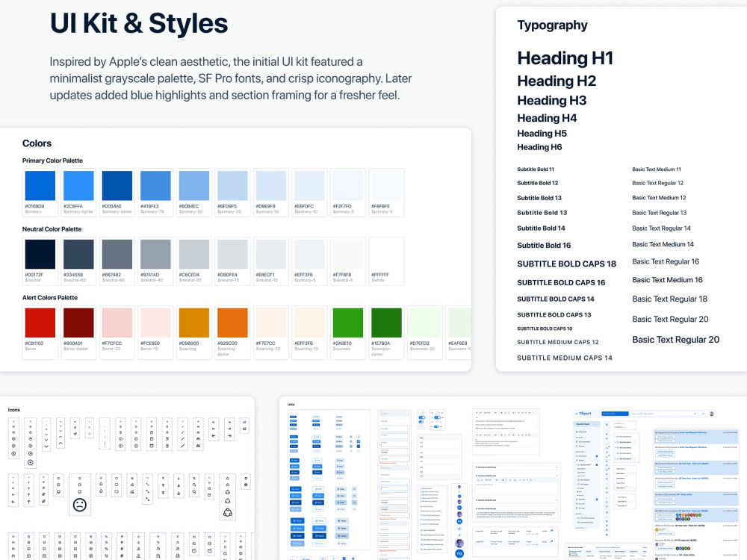The image size is (747, 560).
Task: Click the UI Kit & Styles main title
Action: click(139, 23)
